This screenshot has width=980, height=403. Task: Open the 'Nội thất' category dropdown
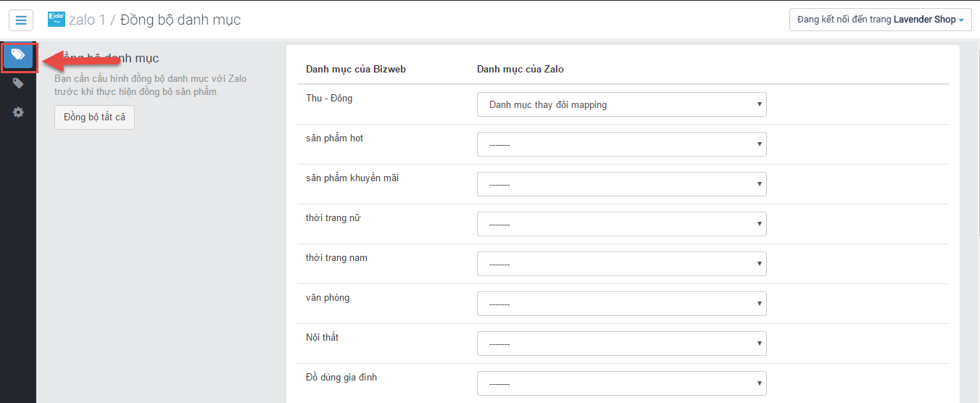click(621, 344)
